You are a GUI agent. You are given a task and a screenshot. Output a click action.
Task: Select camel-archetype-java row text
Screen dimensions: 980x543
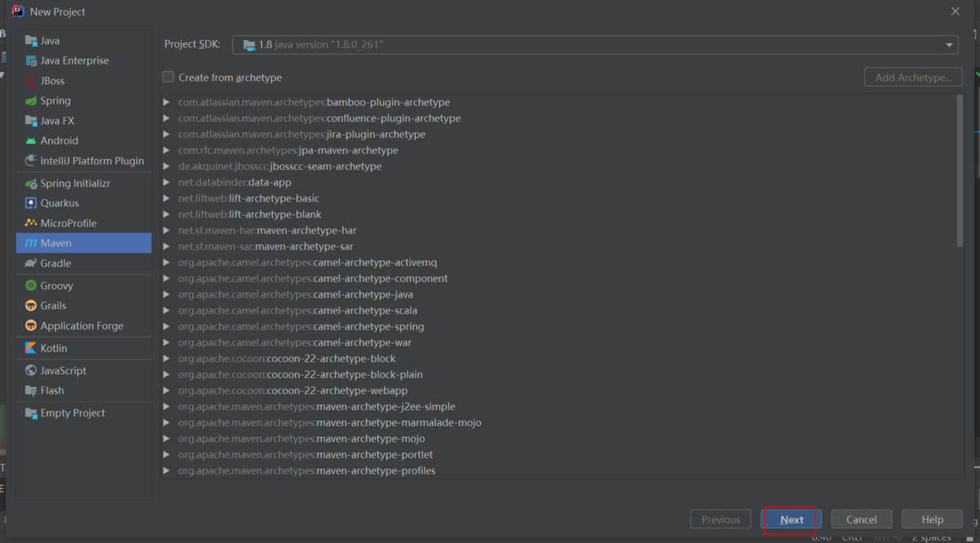click(x=296, y=294)
